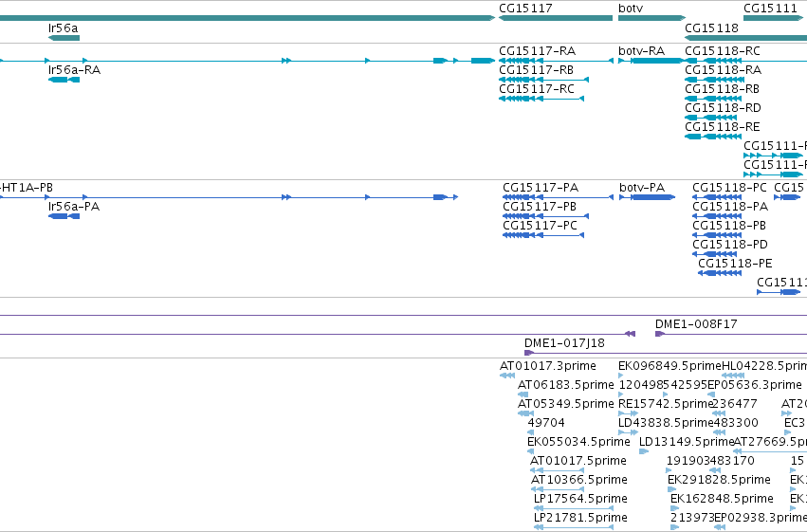Click the CG15118-PA protein label
The height and width of the screenshot is (532, 807).
point(730,207)
